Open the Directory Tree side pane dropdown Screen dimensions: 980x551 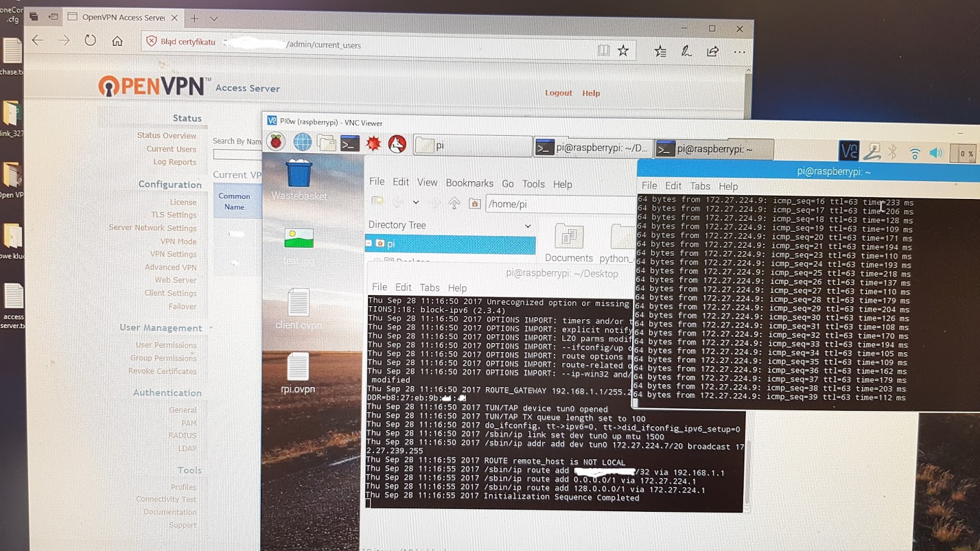coord(527,226)
